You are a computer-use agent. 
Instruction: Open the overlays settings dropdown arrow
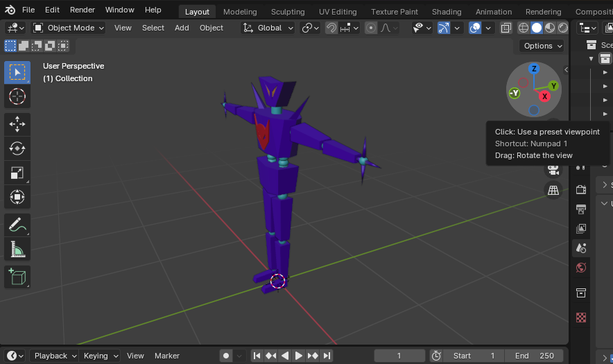488,28
